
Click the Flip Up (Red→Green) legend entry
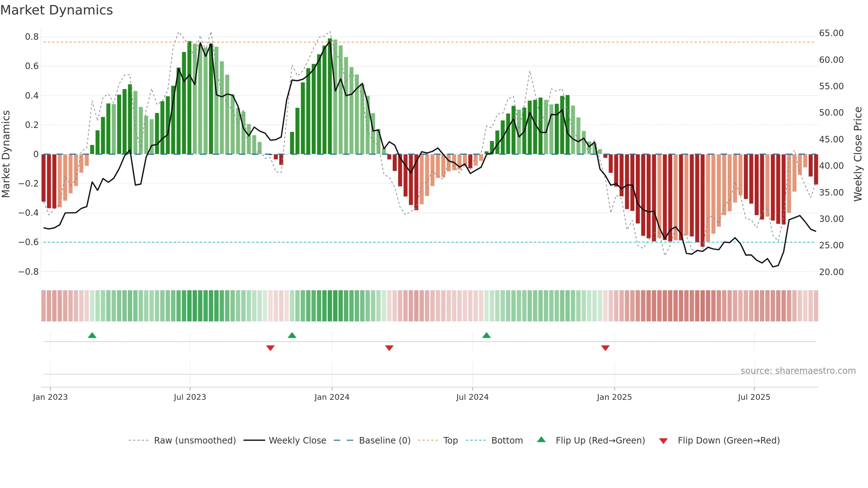pyautogui.click(x=591, y=440)
